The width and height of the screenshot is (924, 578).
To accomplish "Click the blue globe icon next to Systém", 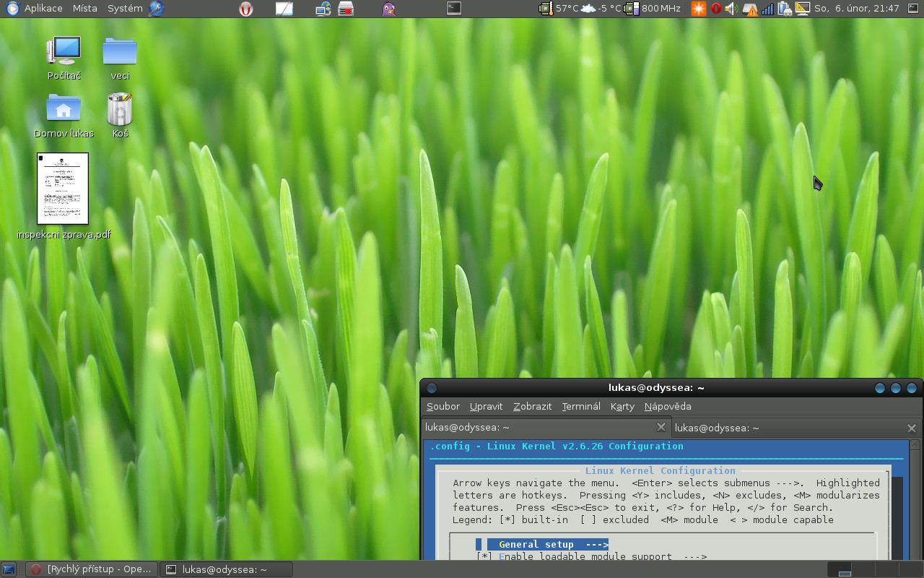I will coord(157,9).
